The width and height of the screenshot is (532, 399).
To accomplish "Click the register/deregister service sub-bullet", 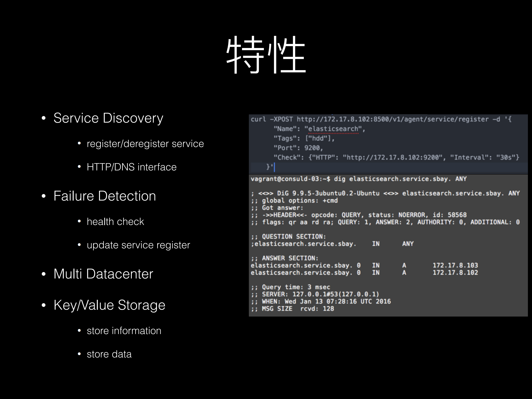I will 145,144.
